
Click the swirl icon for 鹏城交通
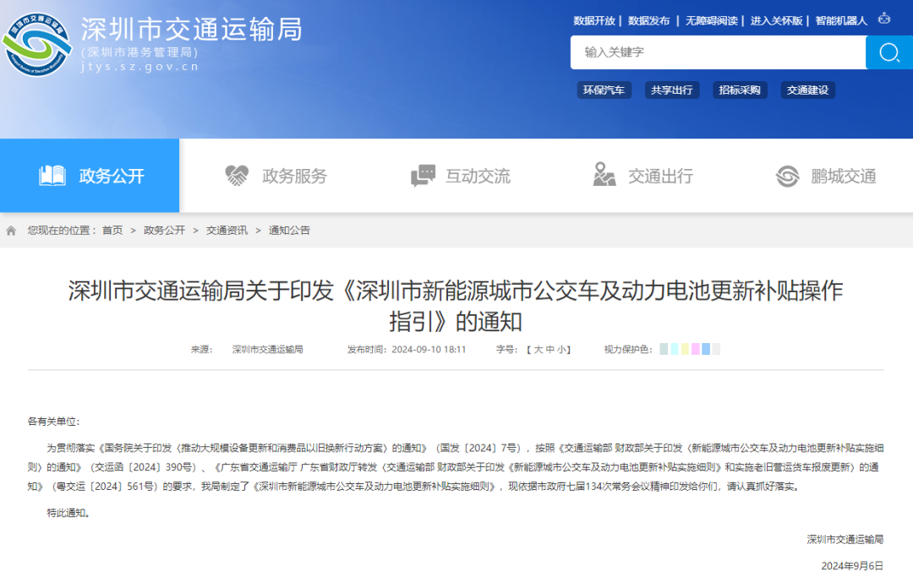coord(787,176)
